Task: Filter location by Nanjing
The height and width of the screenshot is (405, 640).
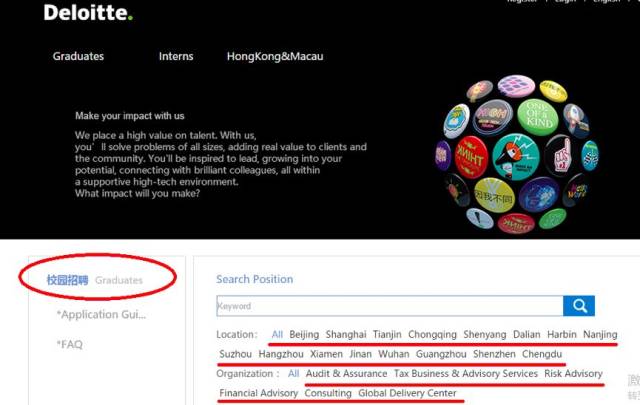Action: coord(600,334)
